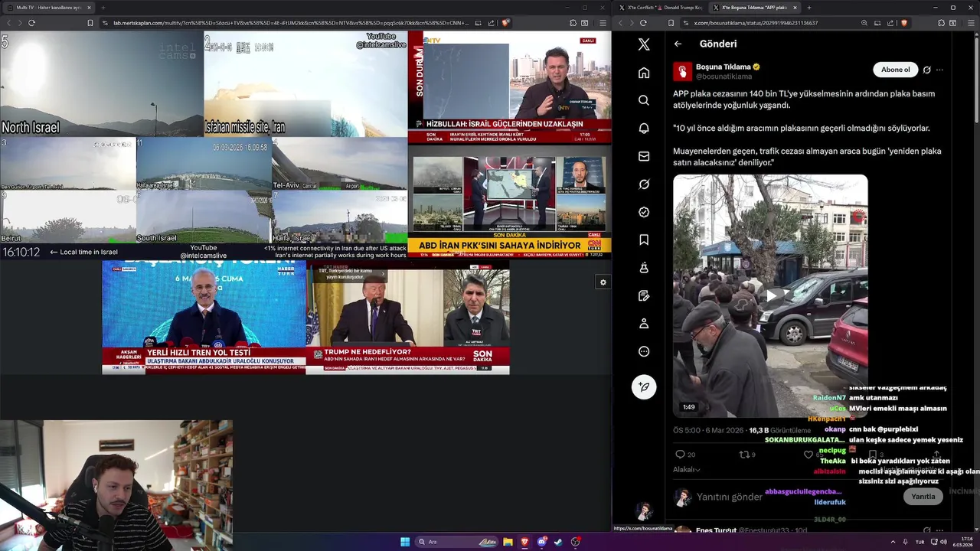Open Discord from the taskbar
The width and height of the screenshot is (980, 551).
tap(542, 542)
